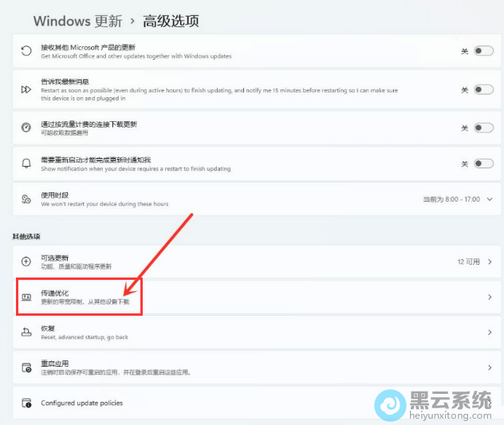Turn on the 告诉我最新消息 toggle
Viewport: 504px width, 425px height.
[x=483, y=90]
